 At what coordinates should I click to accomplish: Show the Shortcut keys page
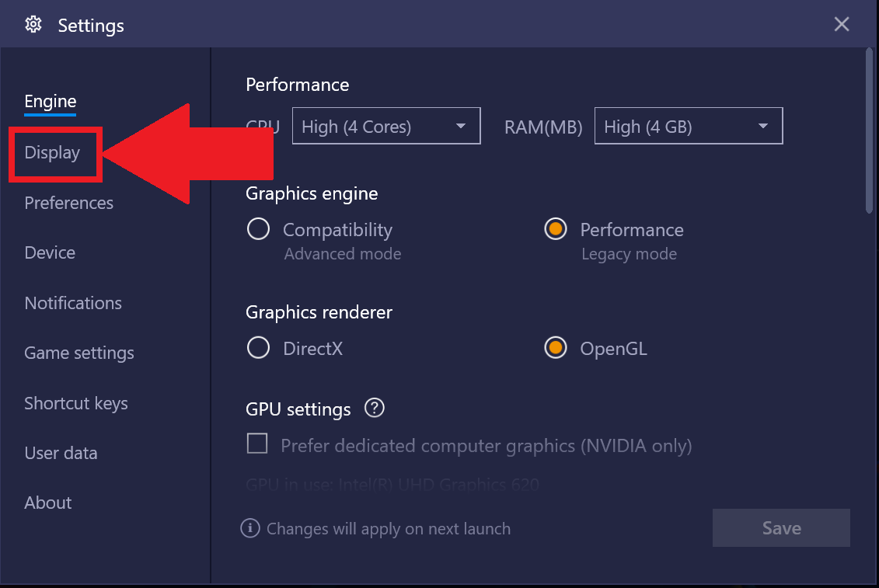(76, 404)
